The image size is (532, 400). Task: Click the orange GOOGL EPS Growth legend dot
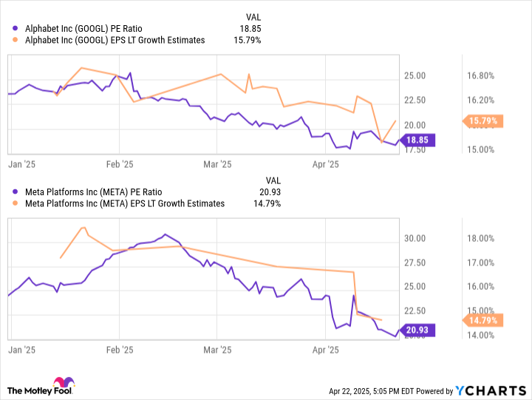click(x=15, y=40)
